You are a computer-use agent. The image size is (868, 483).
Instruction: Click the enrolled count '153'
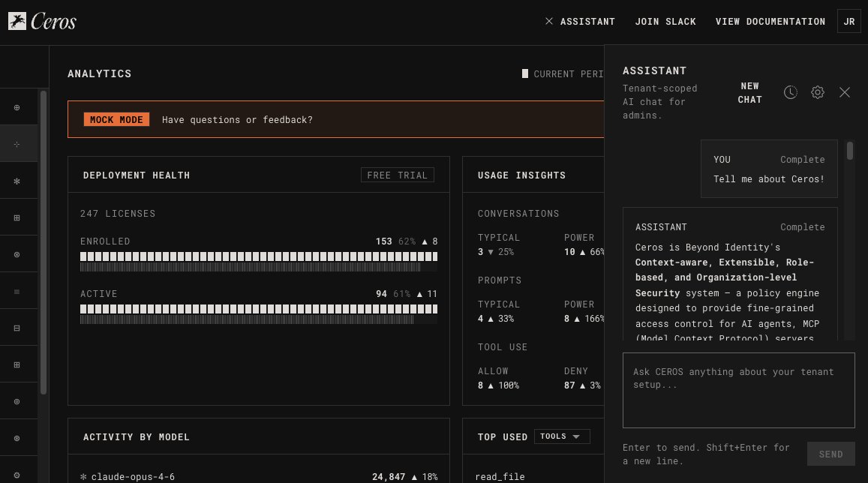point(383,241)
